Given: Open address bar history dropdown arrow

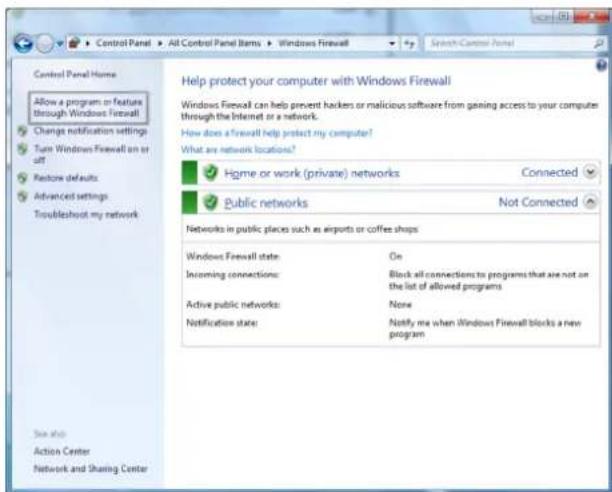Looking at the screenshot, I should coord(392,44).
